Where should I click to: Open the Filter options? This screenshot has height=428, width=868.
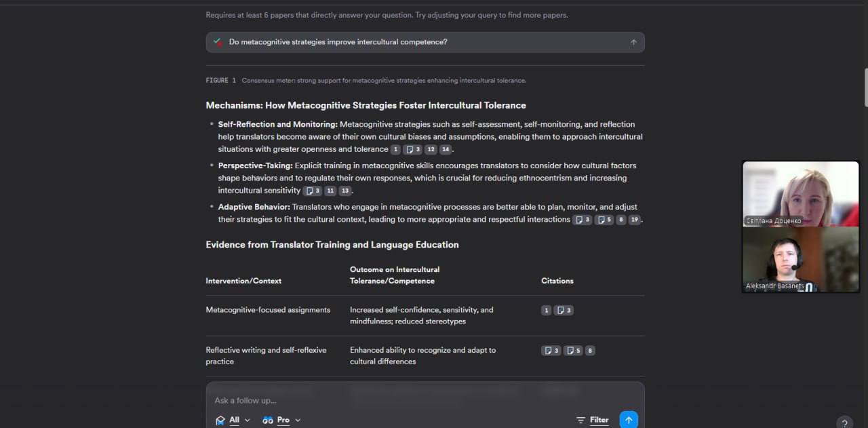tap(599, 420)
